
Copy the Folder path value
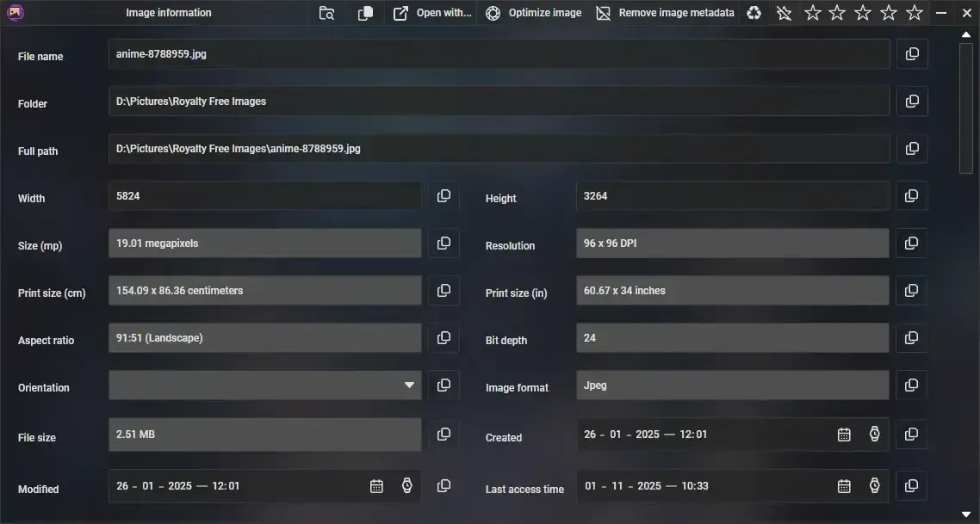(912, 102)
